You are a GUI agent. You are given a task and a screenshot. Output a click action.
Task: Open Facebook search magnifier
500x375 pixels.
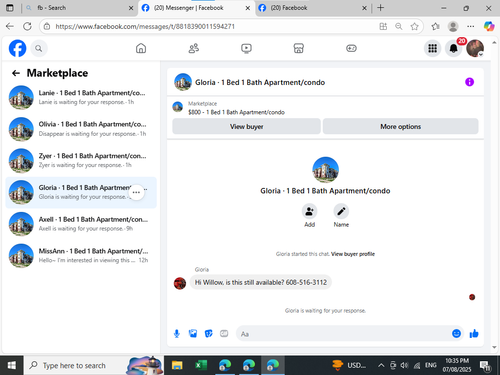(39, 49)
